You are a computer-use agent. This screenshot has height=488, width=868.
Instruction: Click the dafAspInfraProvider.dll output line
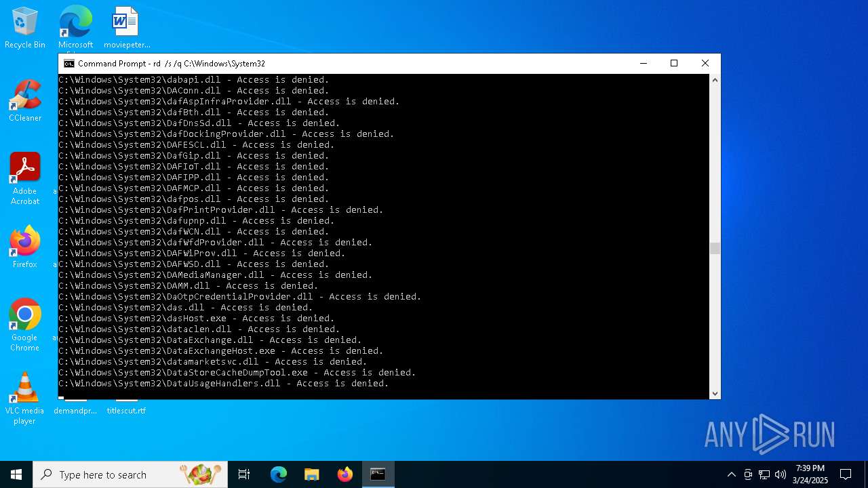229,102
